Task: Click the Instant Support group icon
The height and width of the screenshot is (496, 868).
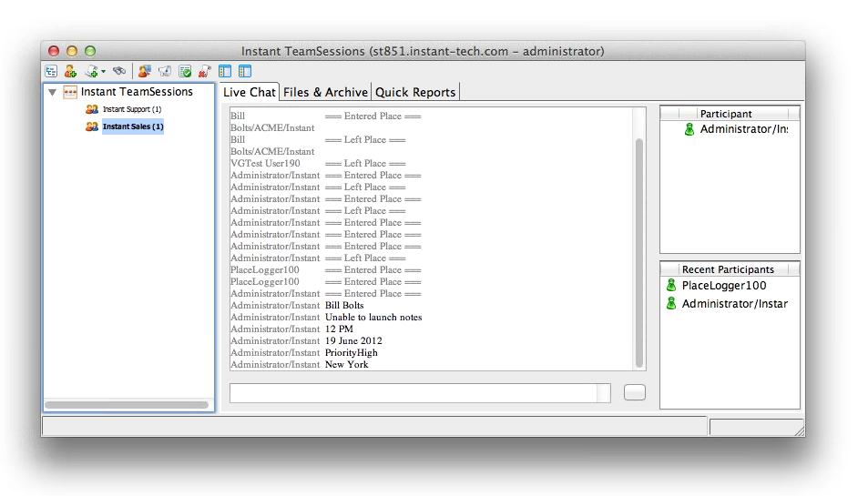Action: tap(92, 109)
